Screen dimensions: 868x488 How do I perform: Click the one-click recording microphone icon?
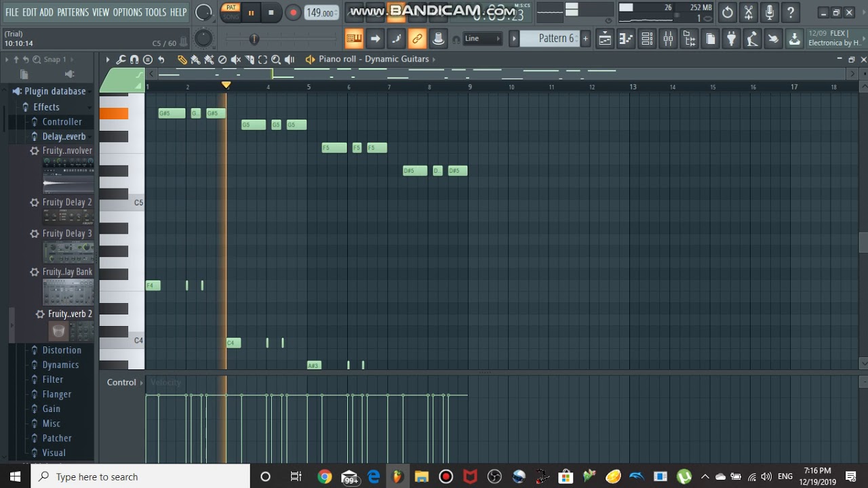pos(769,12)
